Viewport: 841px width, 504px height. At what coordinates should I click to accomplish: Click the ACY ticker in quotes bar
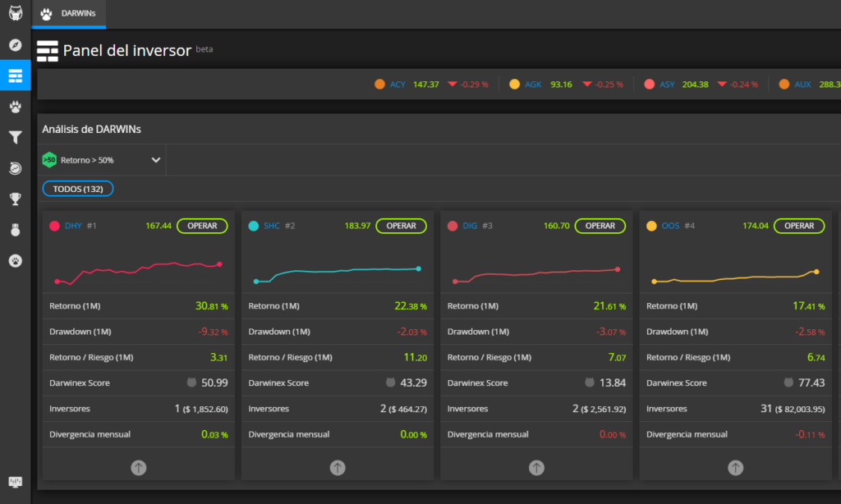coord(398,85)
